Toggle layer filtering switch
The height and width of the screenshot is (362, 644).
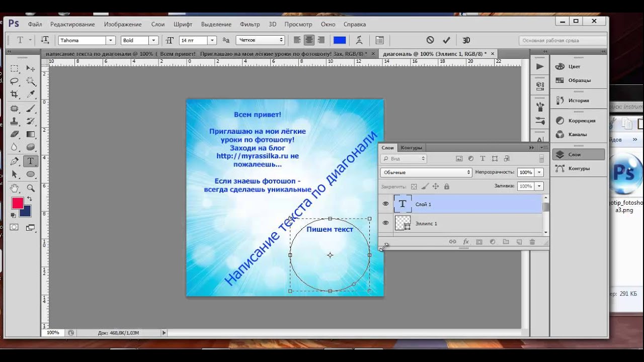[x=541, y=158]
